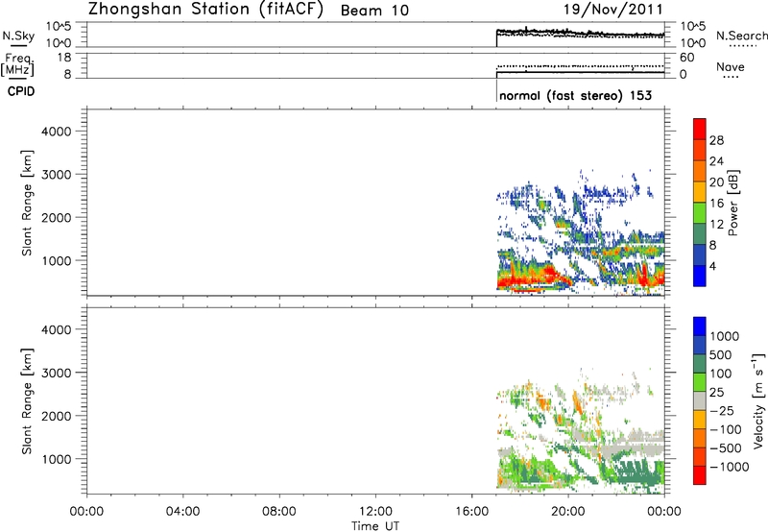
Task: Select the "N.Sky" legend label
Action: [x=18, y=36]
